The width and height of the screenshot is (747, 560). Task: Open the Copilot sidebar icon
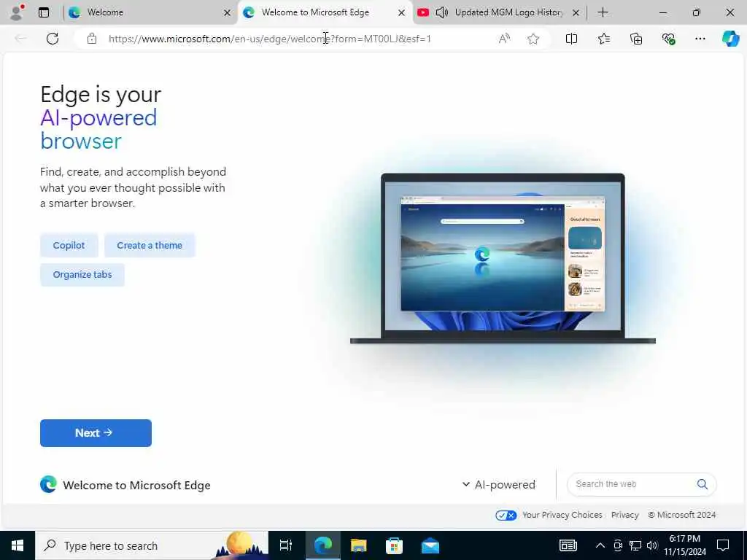(730, 39)
